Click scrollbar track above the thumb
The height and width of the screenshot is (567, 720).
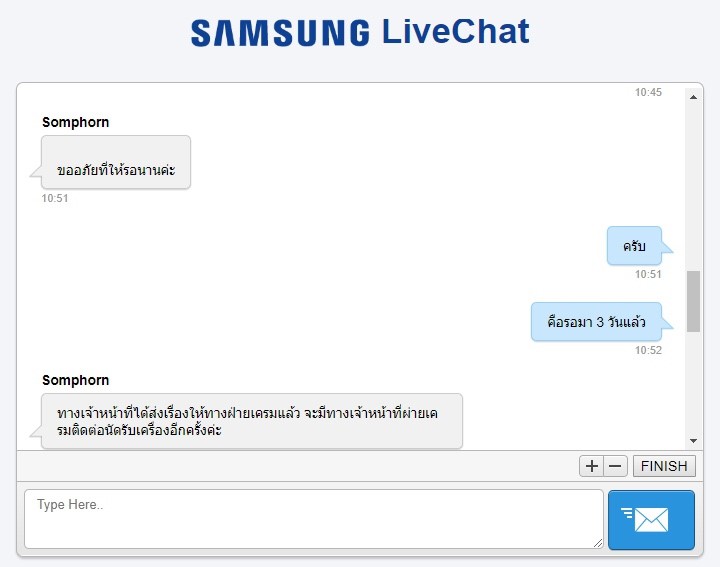point(693,187)
